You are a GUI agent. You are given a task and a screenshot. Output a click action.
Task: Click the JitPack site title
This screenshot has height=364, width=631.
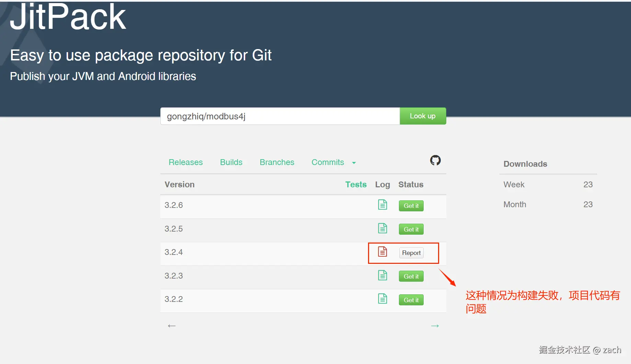click(x=68, y=16)
